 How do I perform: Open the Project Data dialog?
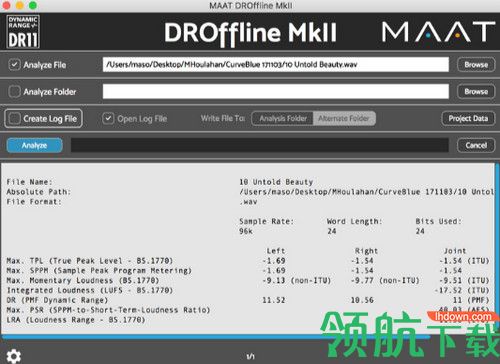tap(468, 118)
